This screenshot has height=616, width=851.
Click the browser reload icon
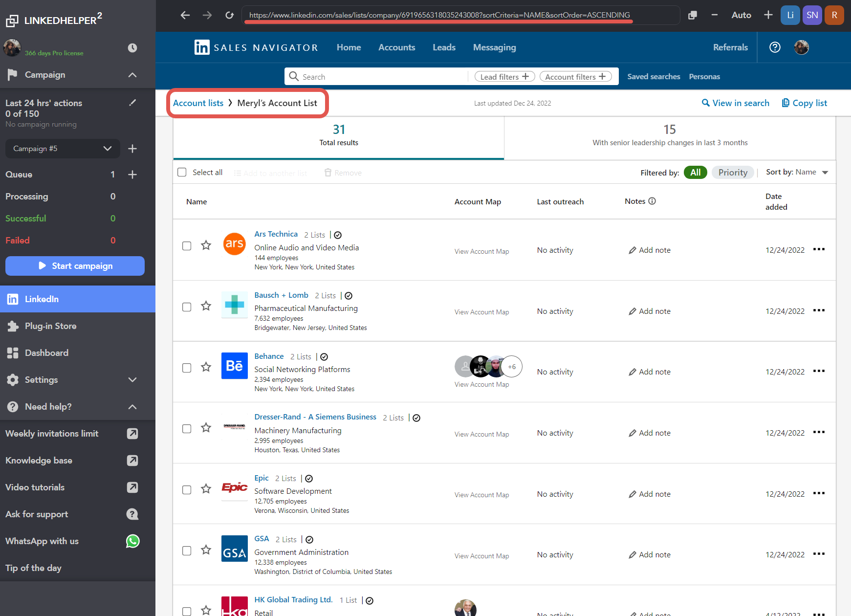pyautogui.click(x=229, y=15)
